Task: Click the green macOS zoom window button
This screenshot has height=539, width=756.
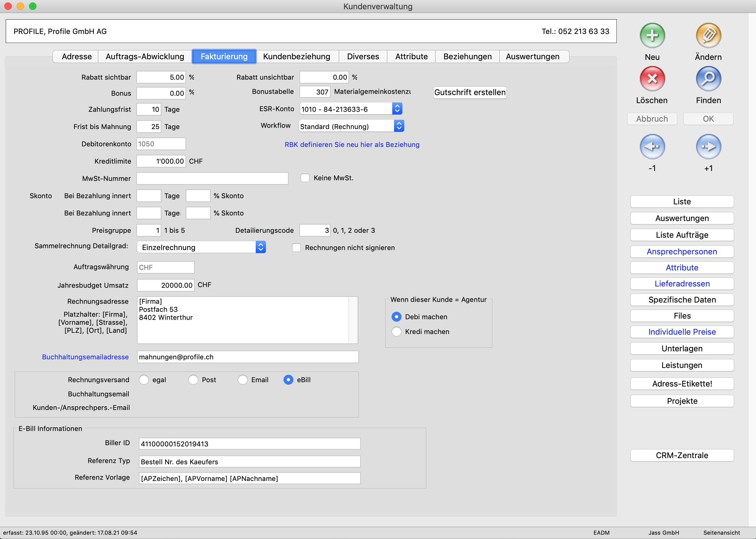Action: coord(32,6)
